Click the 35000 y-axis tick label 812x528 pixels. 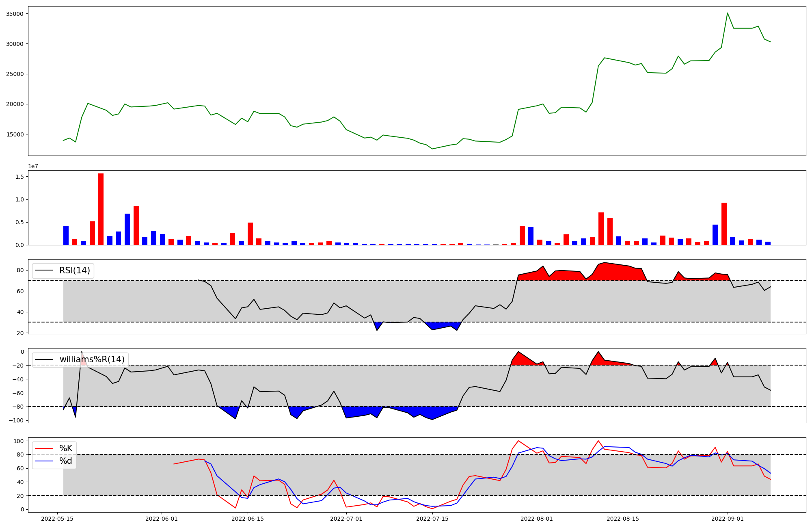coord(15,14)
